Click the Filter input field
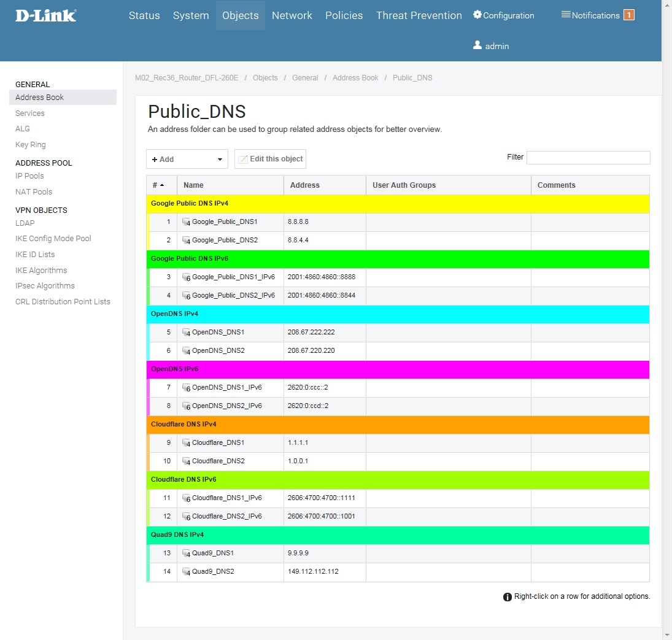This screenshot has height=640, width=672. [x=588, y=158]
